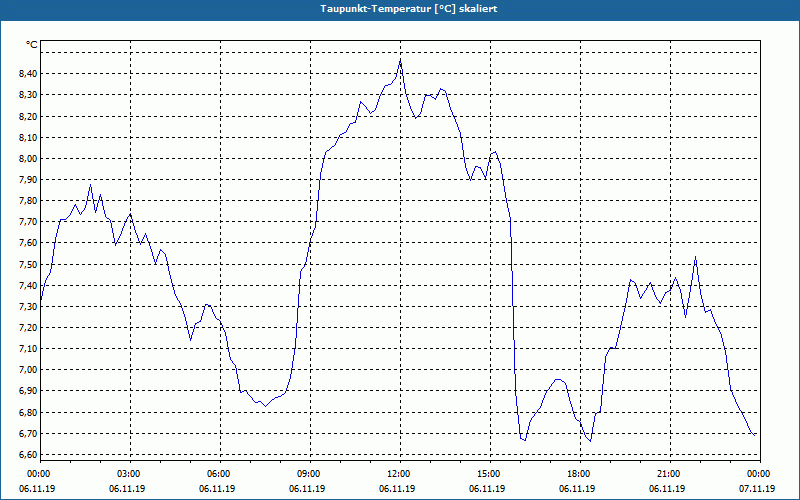
Task: Select the 8,30 y-axis label
Action: tap(28, 95)
